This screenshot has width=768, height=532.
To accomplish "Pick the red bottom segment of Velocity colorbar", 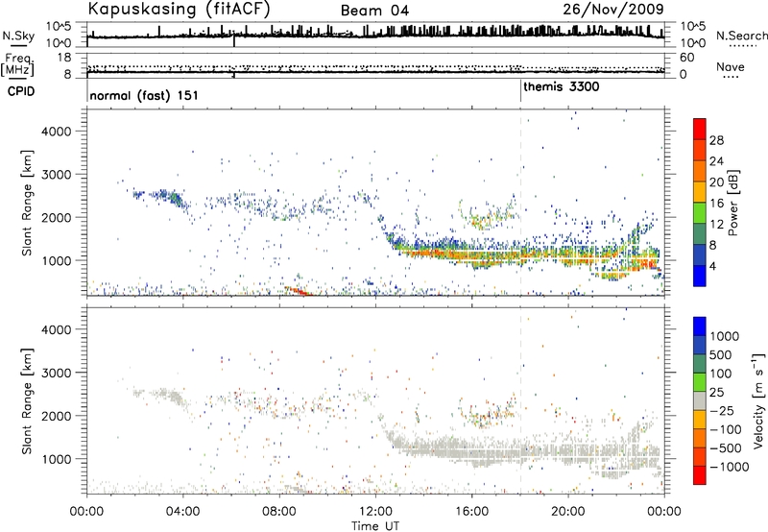I will (x=700, y=475).
